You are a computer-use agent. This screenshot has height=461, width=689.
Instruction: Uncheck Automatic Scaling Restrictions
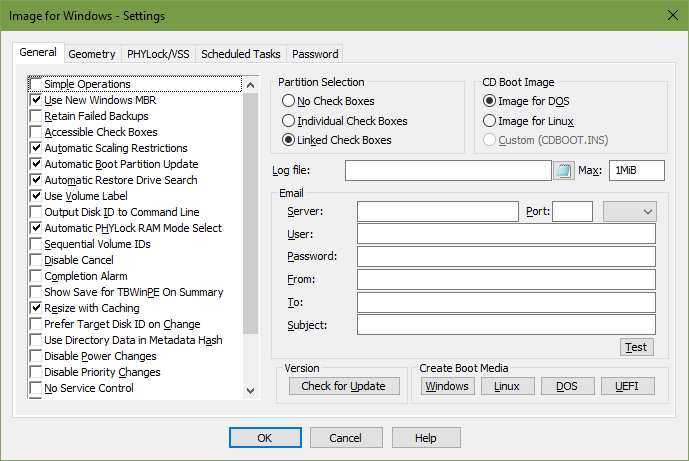click(36, 148)
